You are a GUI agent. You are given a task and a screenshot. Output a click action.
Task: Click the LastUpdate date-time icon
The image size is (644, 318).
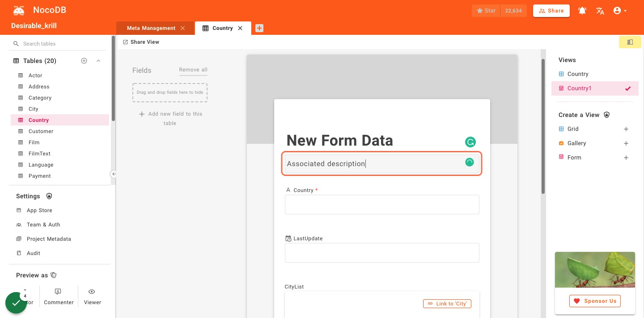288,238
